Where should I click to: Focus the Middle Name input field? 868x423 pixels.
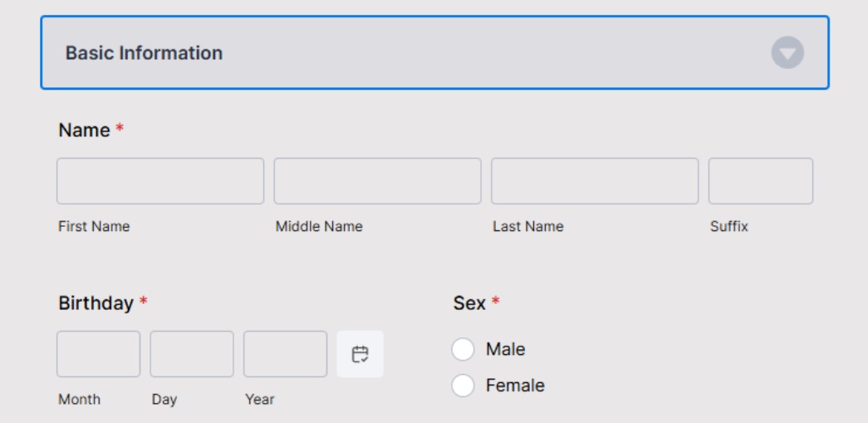(x=378, y=181)
